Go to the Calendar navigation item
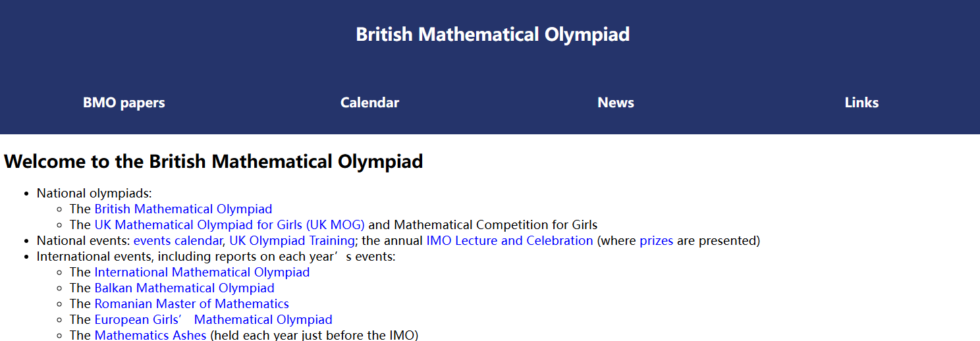The image size is (980, 341). 369,103
